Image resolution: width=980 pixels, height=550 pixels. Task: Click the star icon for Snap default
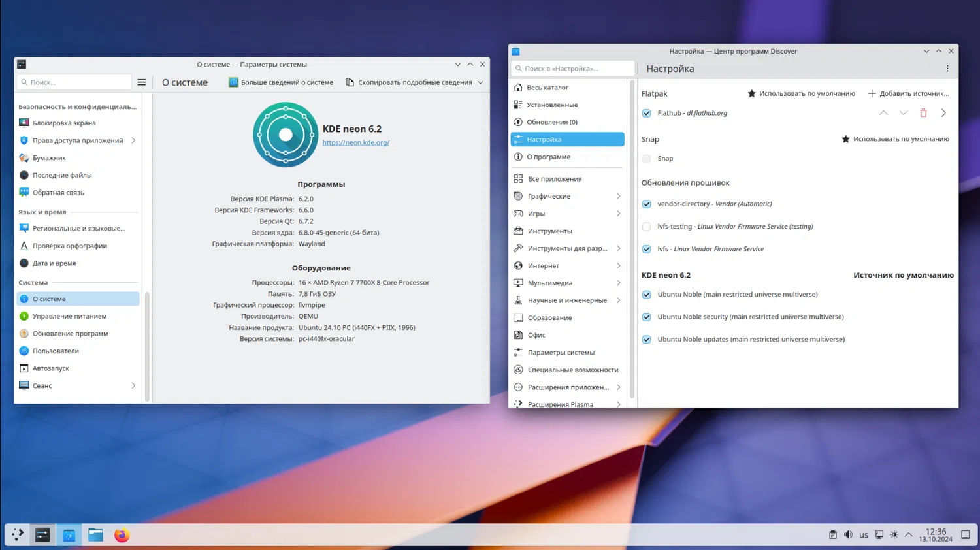tap(845, 139)
